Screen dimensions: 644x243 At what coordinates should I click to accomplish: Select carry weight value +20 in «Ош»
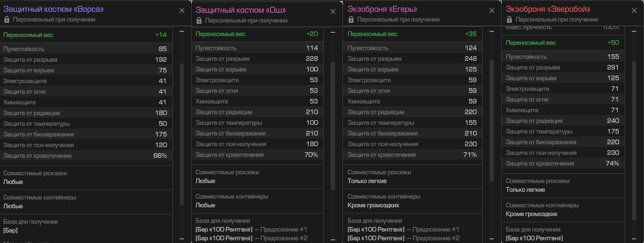[x=312, y=34]
